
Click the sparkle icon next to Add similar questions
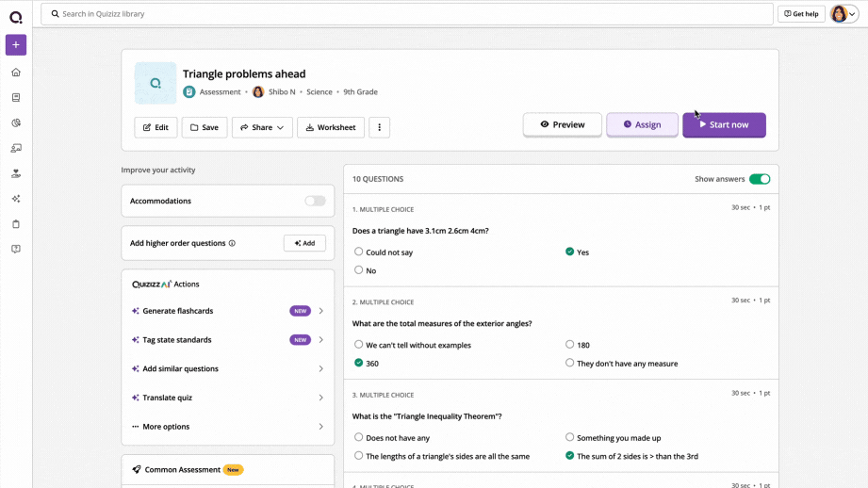(x=135, y=368)
